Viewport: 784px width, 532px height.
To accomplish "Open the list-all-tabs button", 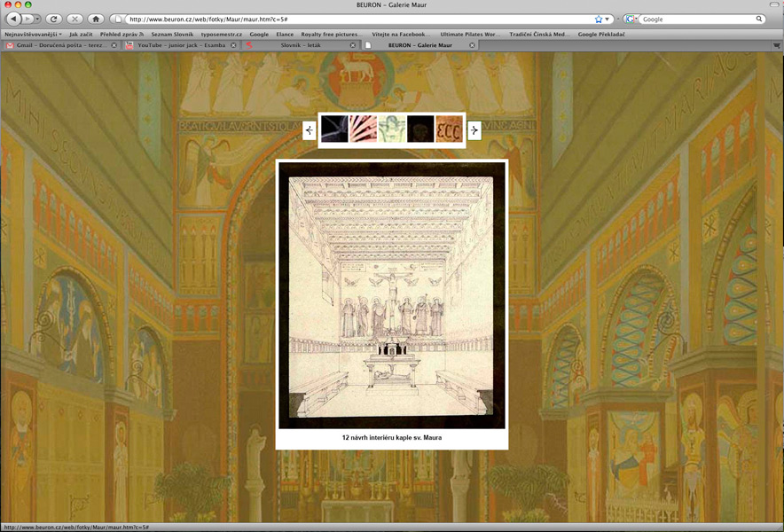I will 777,45.
